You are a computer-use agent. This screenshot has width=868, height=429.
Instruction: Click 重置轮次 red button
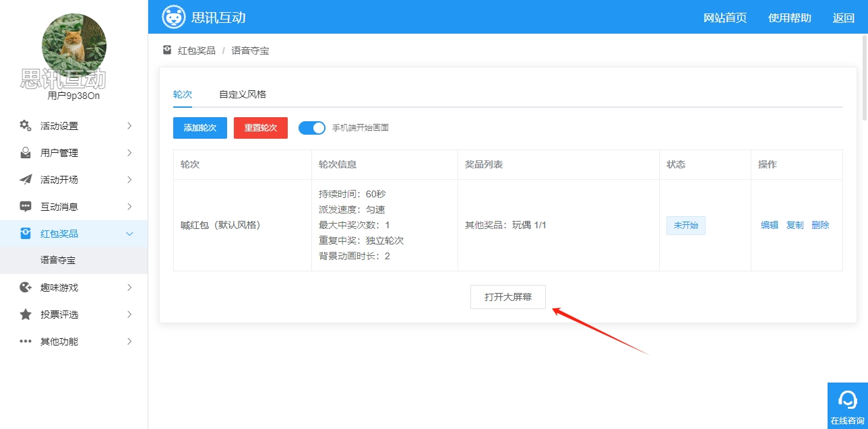261,128
